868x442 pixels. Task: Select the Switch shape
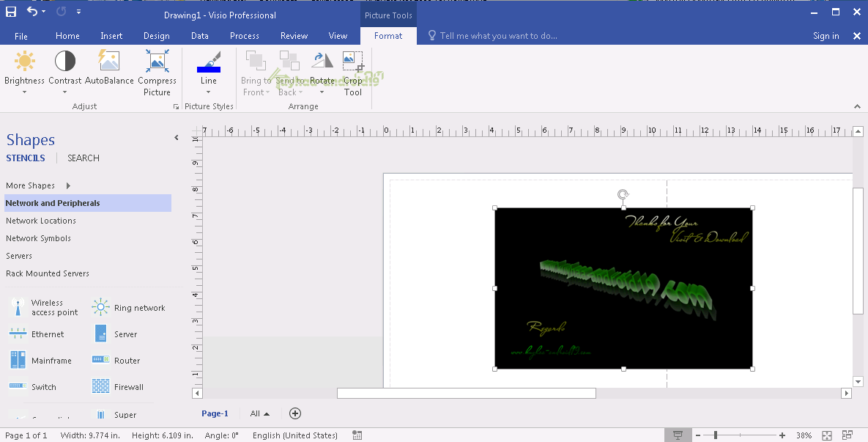[x=33, y=386]
